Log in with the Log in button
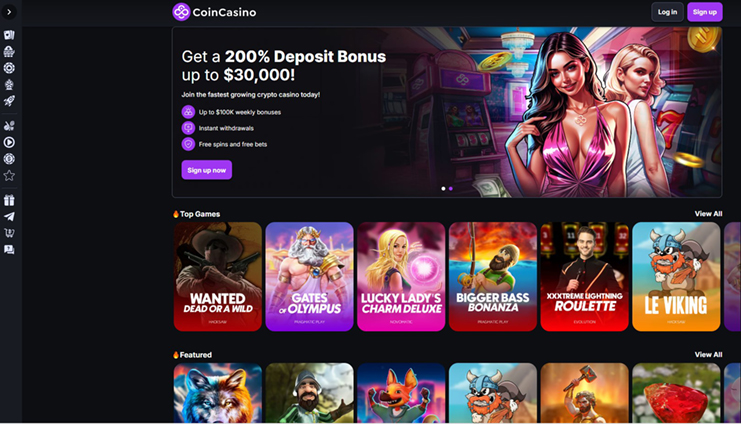Screen dimensions: 741x424 tap(667, 12)
